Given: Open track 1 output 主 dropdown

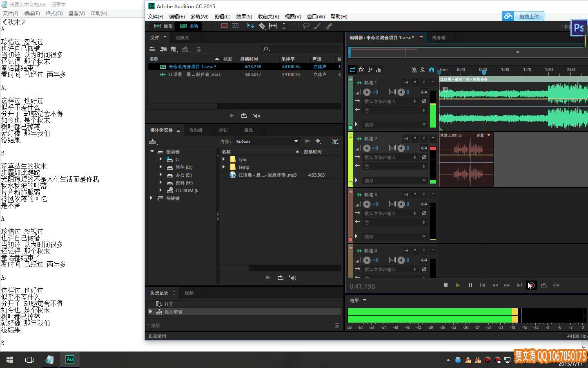Looking at the screenshot, I should pyautogui.click(x=394, y=110).
